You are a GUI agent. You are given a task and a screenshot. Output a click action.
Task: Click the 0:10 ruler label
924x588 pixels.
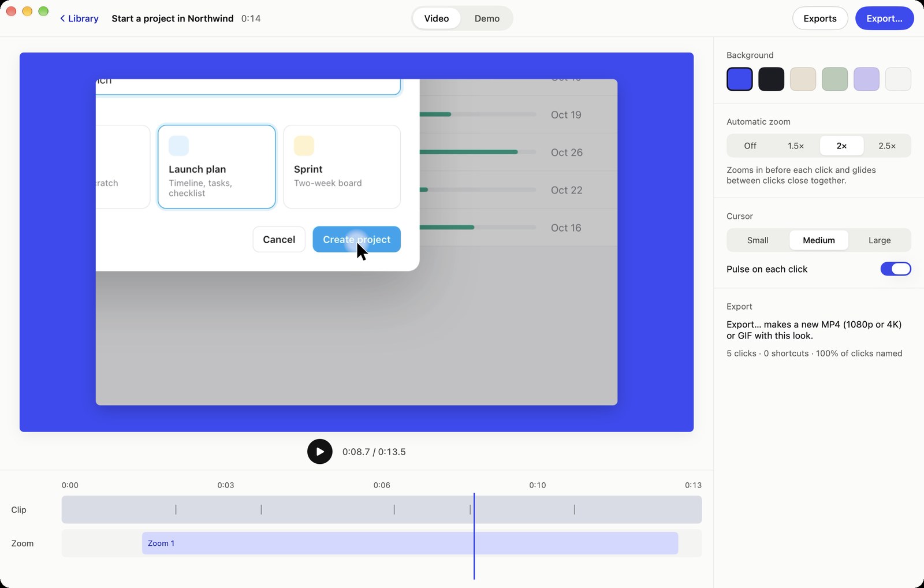pos(538,485)
